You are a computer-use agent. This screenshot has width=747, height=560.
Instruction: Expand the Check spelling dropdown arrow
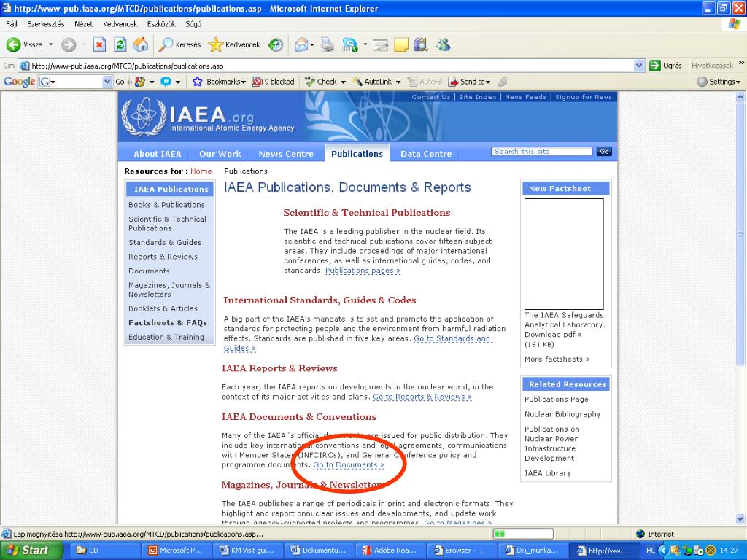coord(343,82)
